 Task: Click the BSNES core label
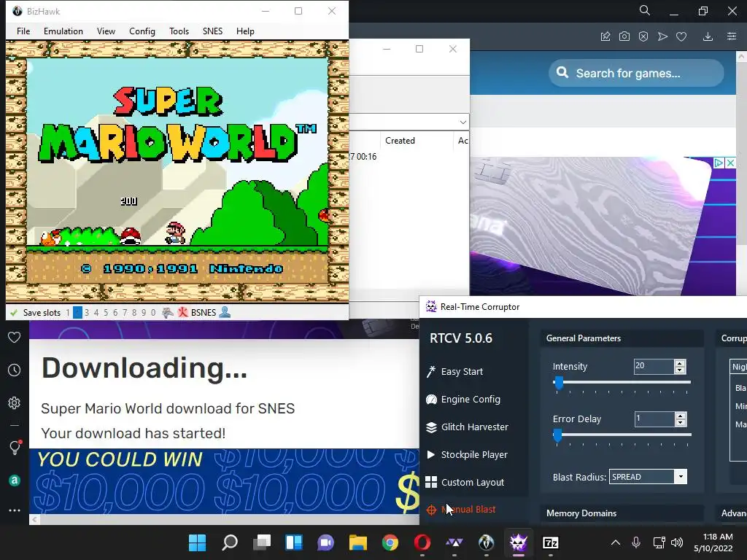coord(204,312)
